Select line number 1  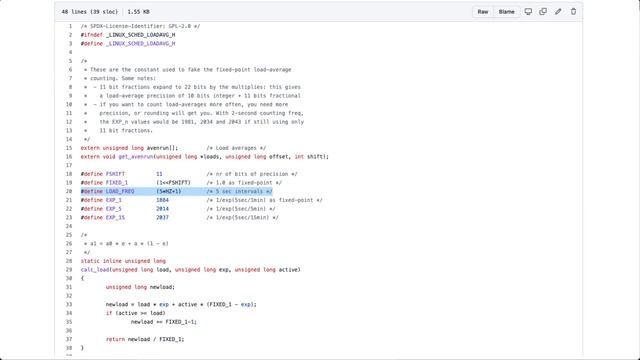(x=70, y=26)
